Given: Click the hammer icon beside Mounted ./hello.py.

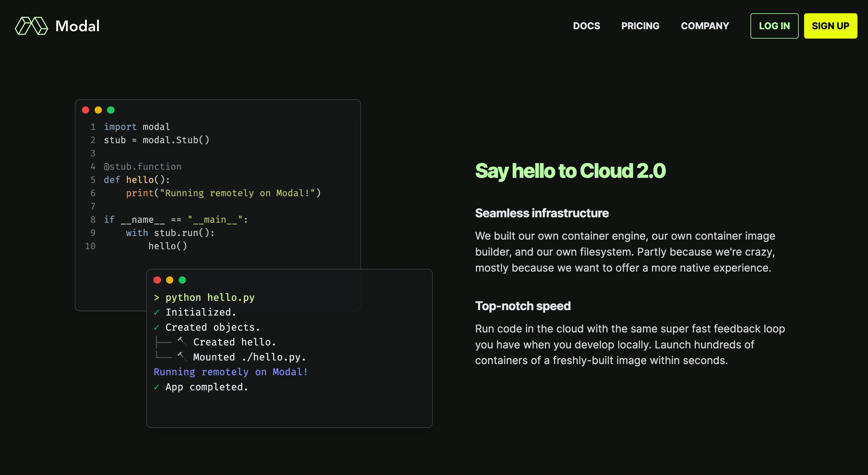Looking at the screenshot, I should (182, 357).
